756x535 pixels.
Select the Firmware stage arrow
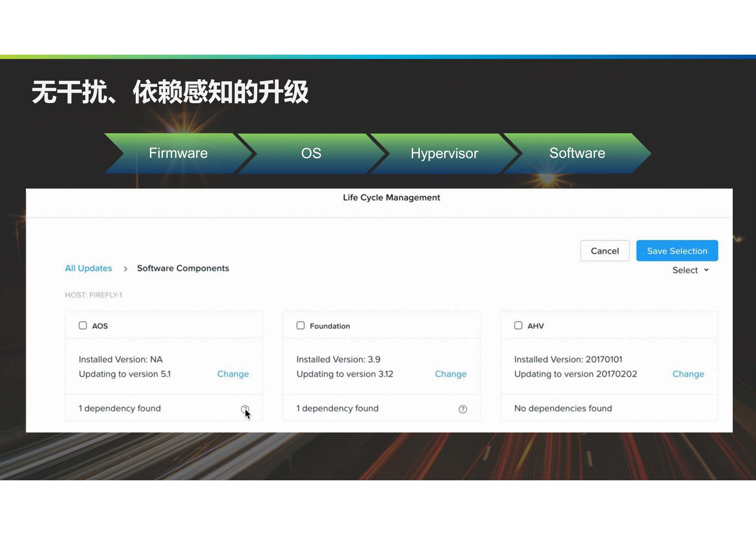tap(178, 153)
